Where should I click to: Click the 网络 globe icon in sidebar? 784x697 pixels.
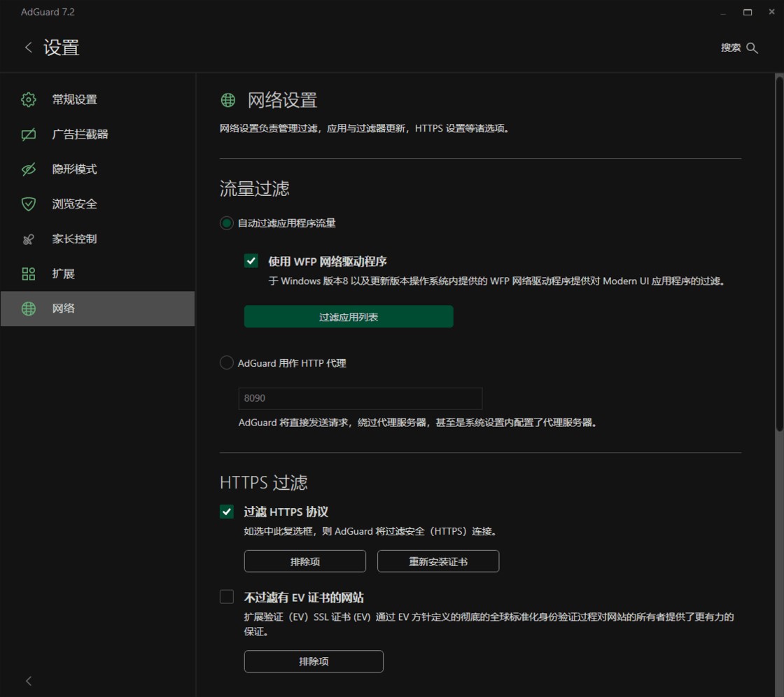(27, 308)
